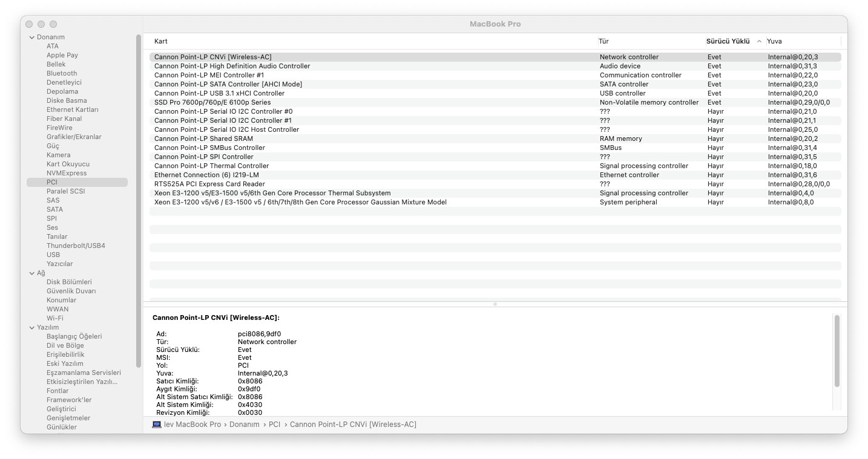Click the details pane vertical scrollbar

click(x=837, y=351)
